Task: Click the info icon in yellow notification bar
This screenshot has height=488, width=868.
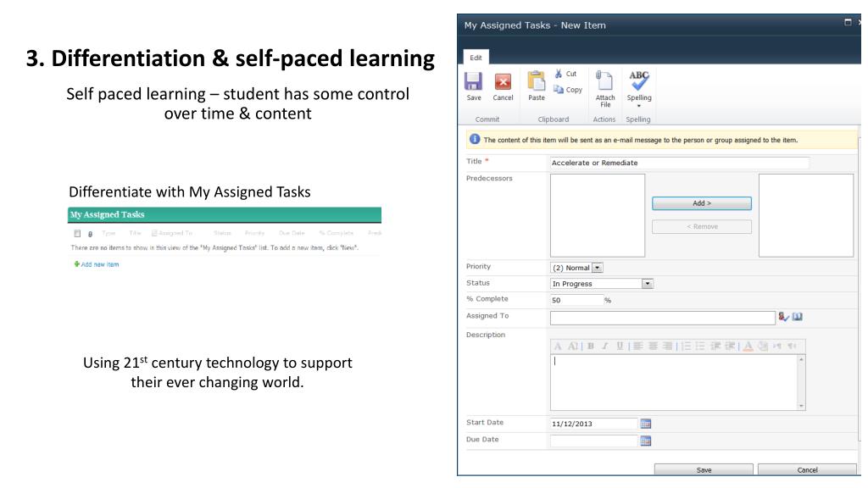Action: [x=475, y=140]
